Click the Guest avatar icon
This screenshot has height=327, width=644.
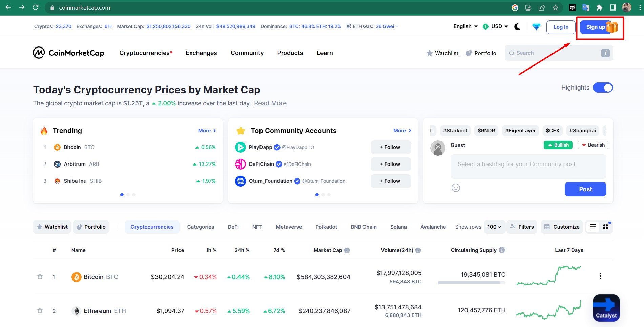click(x=438, y=148)
